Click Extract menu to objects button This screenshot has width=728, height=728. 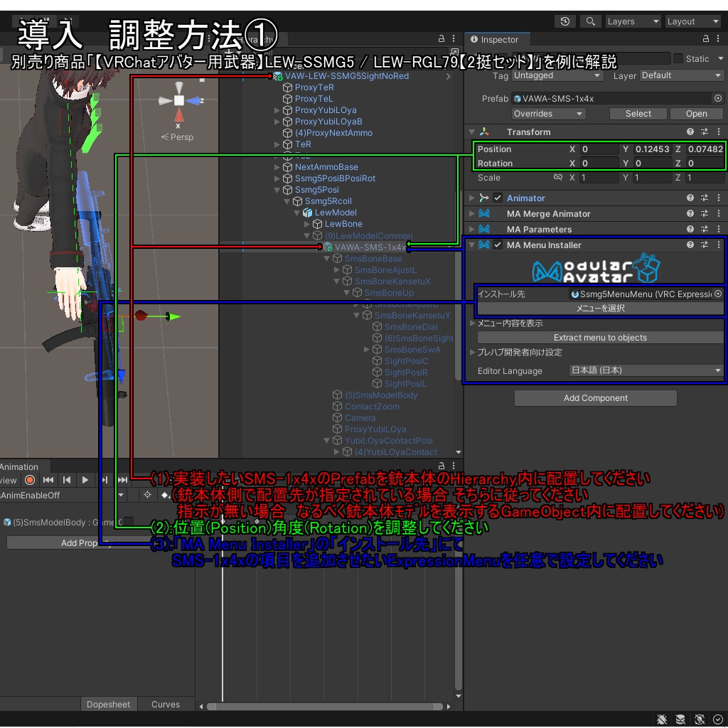(600, 338)
